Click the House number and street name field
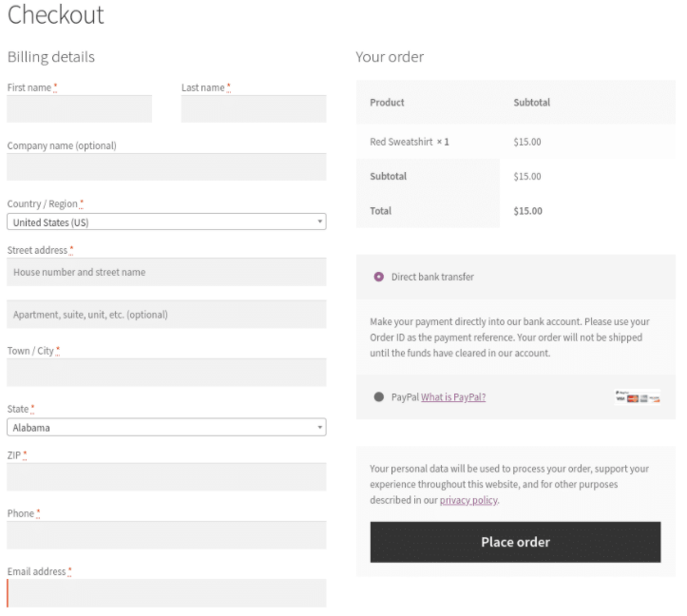The width and height of the screenshot is (687, 616). click(166, 272)
